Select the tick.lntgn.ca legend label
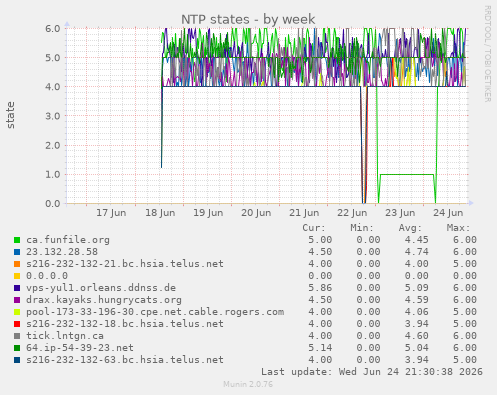Image resolution: width=497 pixels, height=395 pixels. click(65, 336)
